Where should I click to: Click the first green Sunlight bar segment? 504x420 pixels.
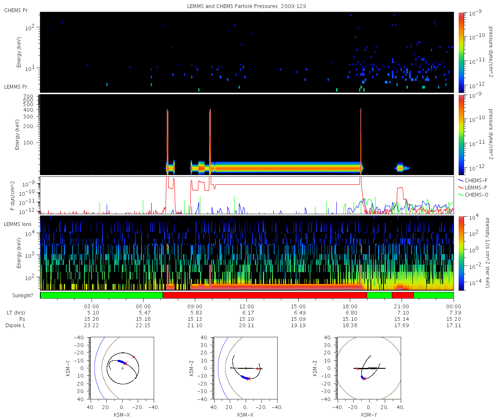(x=101, y=295)
